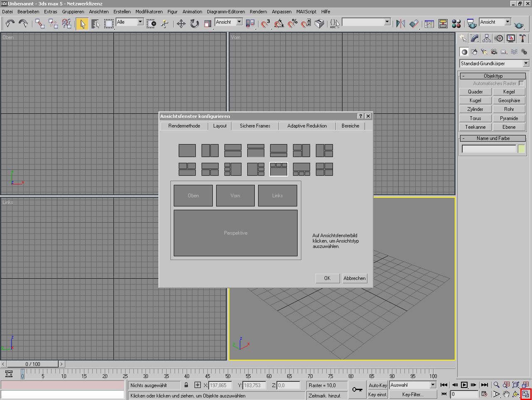Screen dimensions: 532x400
Task: Confirm dialog with OK button
Action: [x=327, y=278]
